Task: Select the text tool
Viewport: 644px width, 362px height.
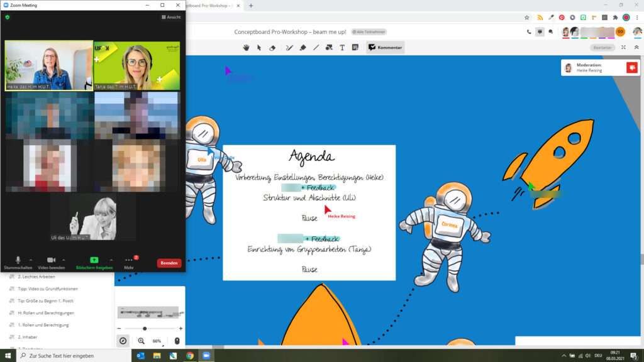Action: tap(342, 48)
